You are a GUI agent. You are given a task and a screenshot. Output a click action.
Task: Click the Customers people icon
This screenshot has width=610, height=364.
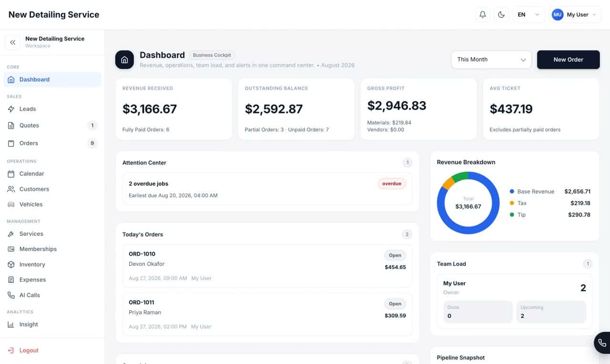[11, 189]
